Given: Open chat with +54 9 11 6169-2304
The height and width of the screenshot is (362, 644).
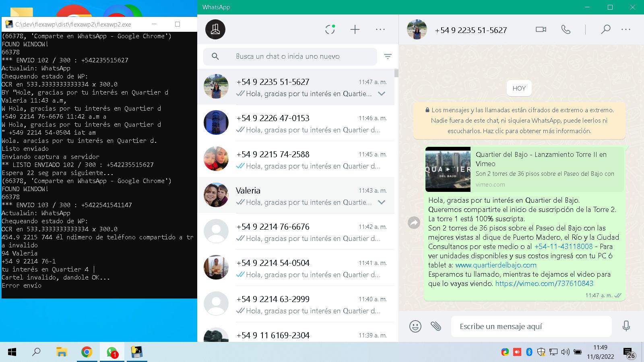Looking at the screenshot, I should [x=296, y=332].
